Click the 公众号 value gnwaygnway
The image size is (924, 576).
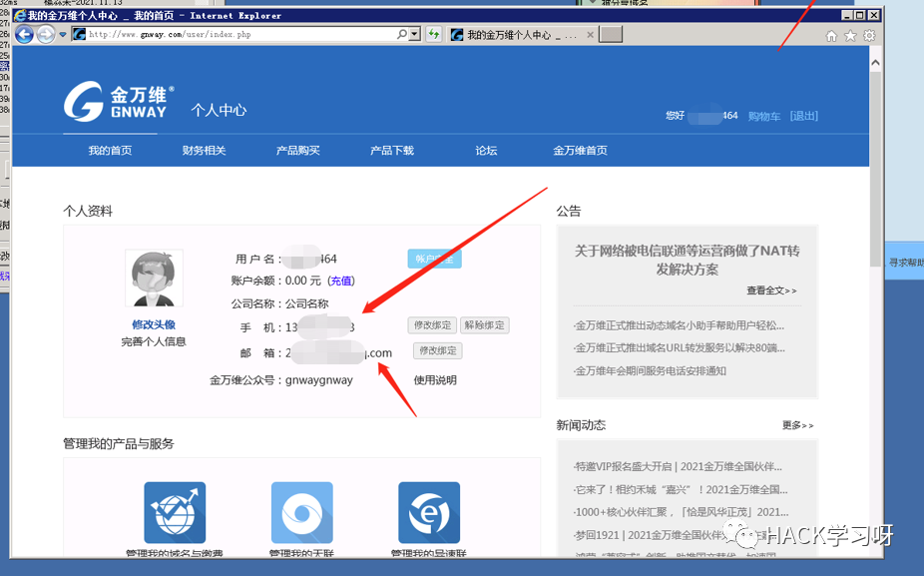click(318, 380)
